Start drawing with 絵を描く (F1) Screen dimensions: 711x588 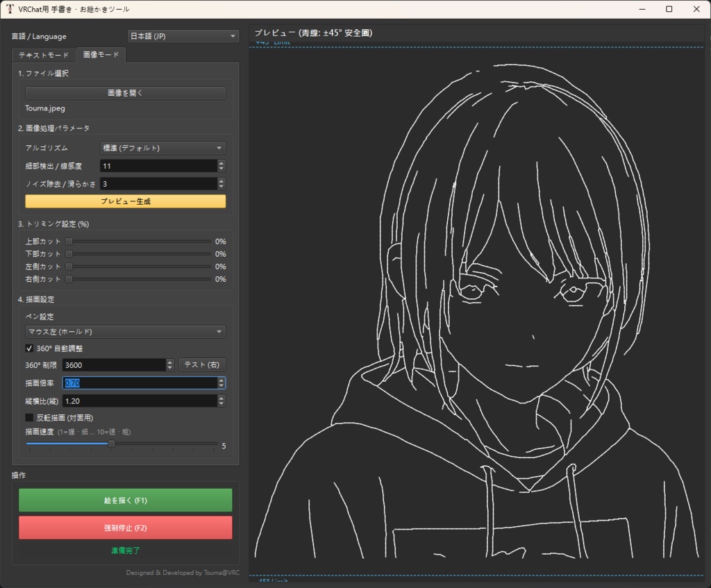pyautogui.click(x=126, y=499)
